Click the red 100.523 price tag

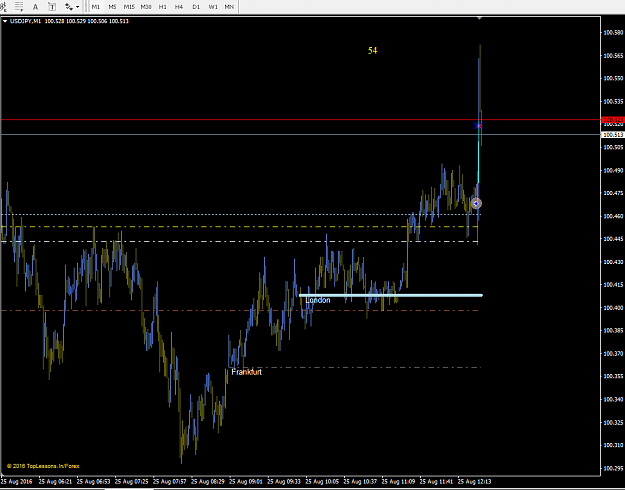(x=613, y=120)
